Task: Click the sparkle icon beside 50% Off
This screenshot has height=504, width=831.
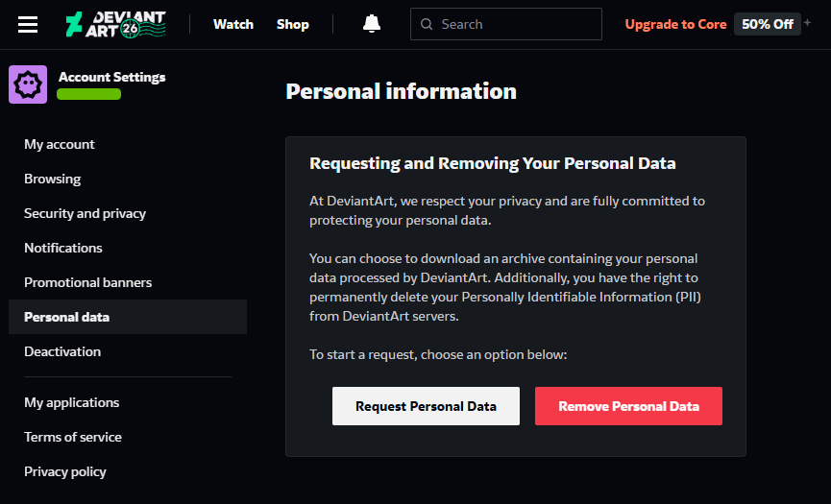Action: pos(808,22)
